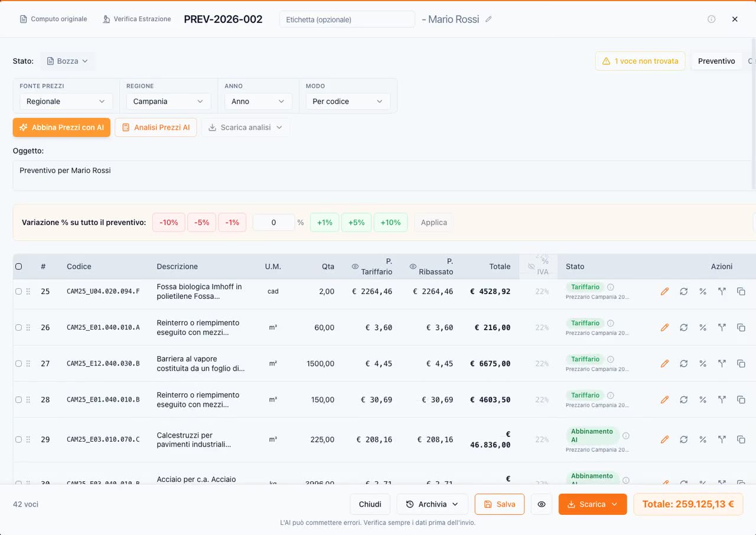Click Abbina Prezzi con AI
This screenshot has height=535, width=756.
point(61,128)
